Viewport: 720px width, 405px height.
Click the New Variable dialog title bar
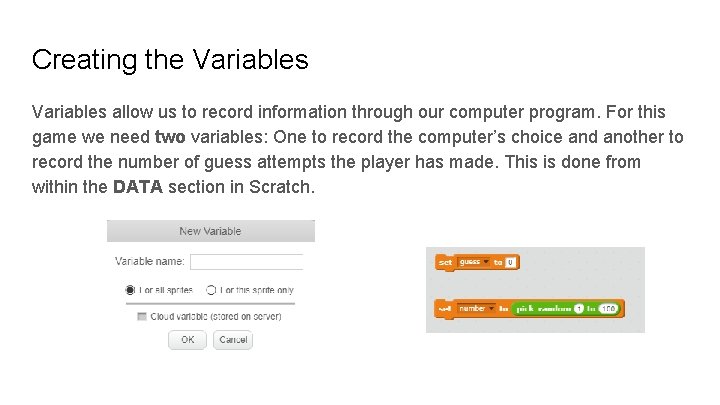[x=210, y=231]
